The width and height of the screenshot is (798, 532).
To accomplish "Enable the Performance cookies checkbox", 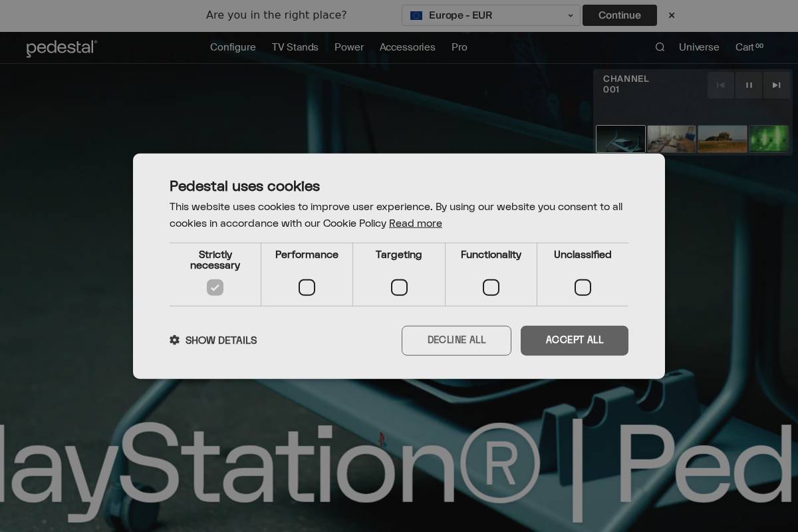I will point(307,287).
